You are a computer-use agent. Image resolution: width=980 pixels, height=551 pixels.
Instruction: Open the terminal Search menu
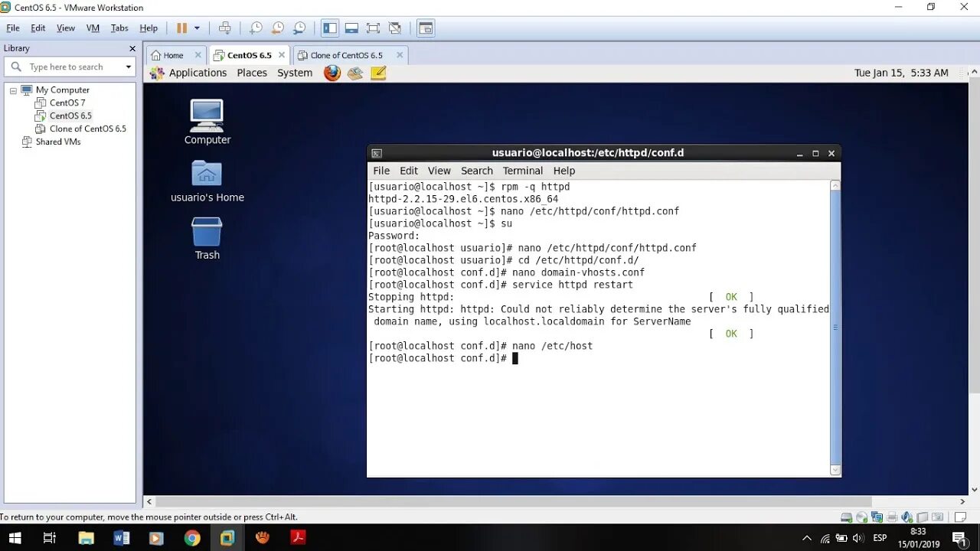coord(477,171)
